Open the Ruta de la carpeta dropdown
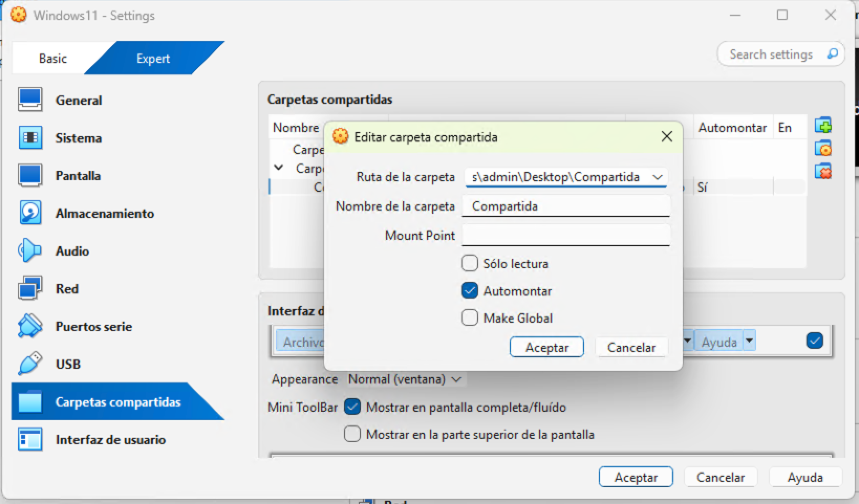The height and width of the screenshot is (504, 859). point(657,177)
